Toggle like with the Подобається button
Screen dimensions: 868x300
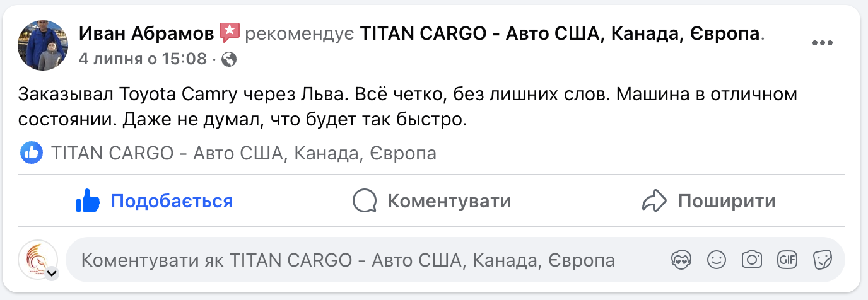click(154, 202)
